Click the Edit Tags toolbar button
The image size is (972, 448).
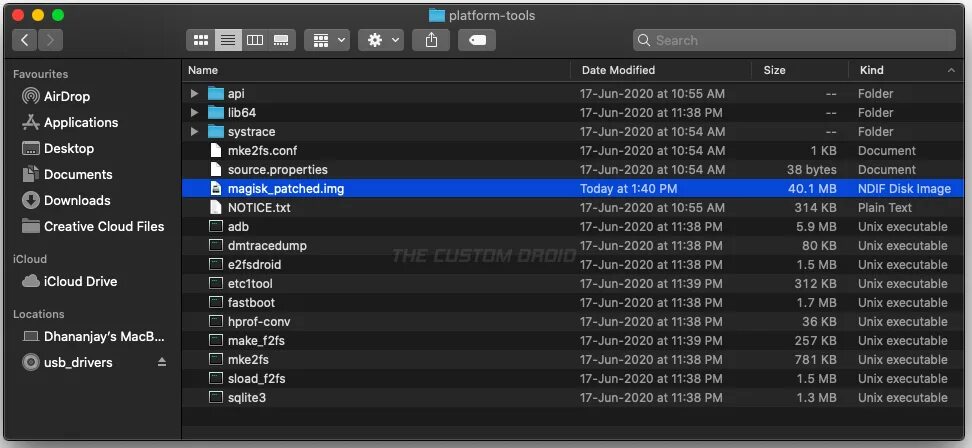pos(477,40)
